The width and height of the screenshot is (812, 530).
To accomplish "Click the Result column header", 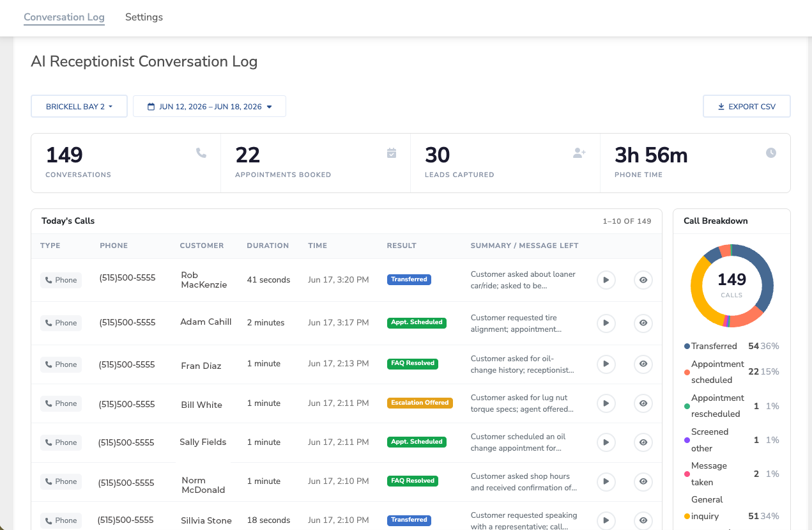I will (402, 246).
